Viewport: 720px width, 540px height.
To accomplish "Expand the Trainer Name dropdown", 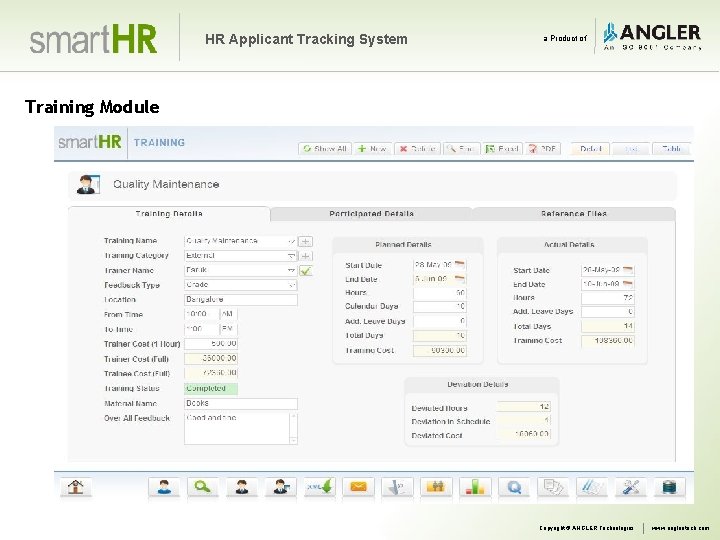I will tap(291, 270).
